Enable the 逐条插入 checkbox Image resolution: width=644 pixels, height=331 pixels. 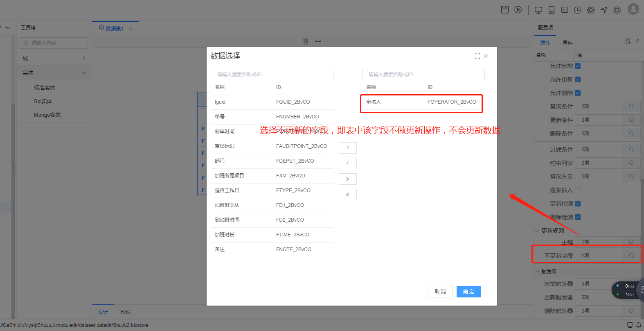578,190
